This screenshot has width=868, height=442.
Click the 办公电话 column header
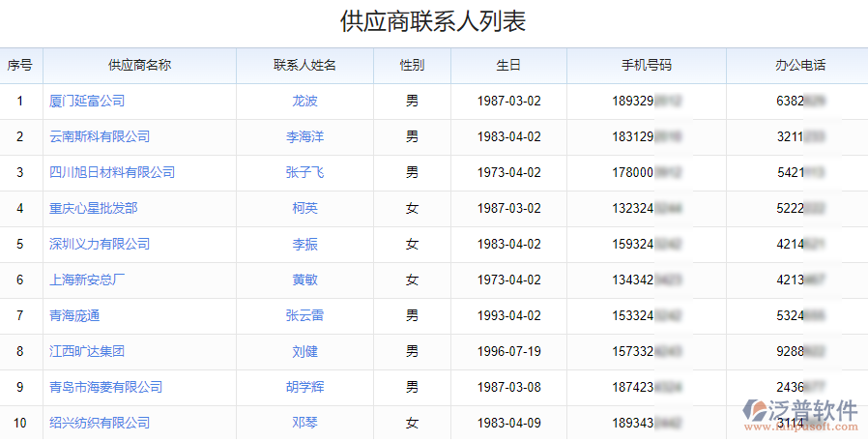799,66
